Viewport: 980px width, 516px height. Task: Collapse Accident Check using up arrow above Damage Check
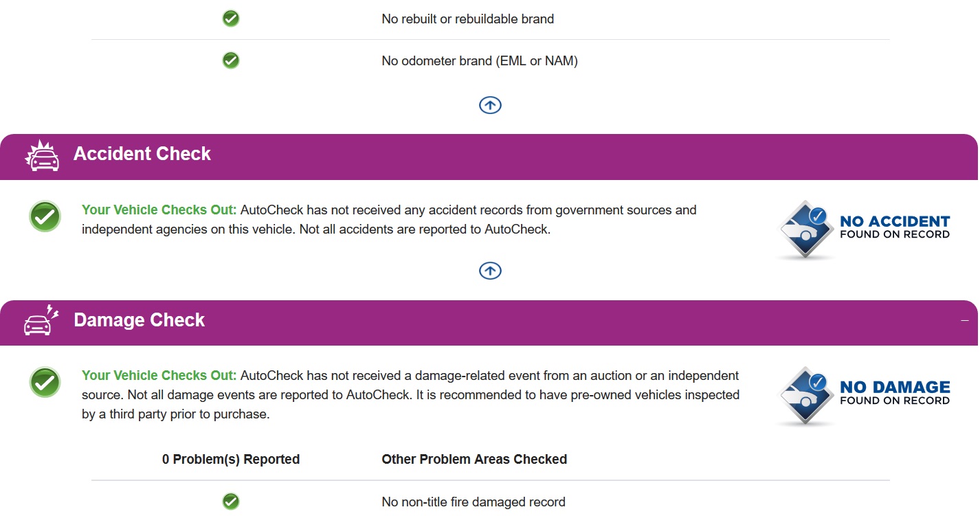(x=490, y=271)
